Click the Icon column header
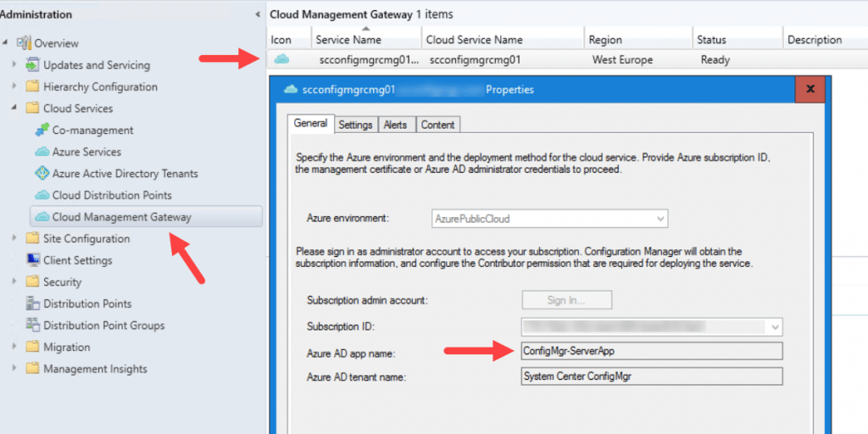This screenshot has height=434, width=868. [x=288, y=40]
